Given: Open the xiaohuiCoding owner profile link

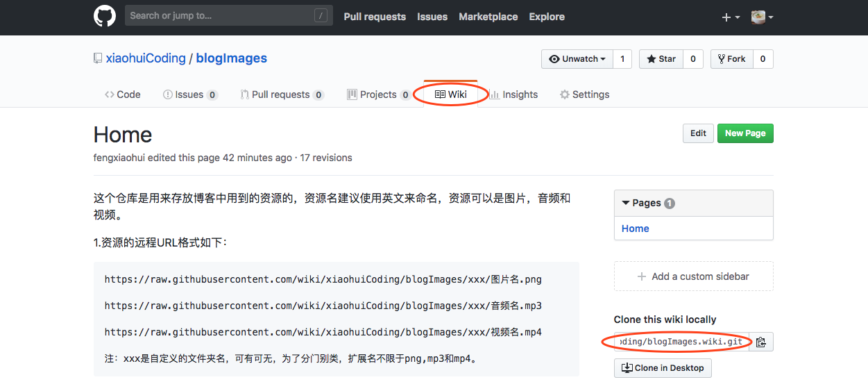Looking at the screenshot, I should click(x=146, y=58).
